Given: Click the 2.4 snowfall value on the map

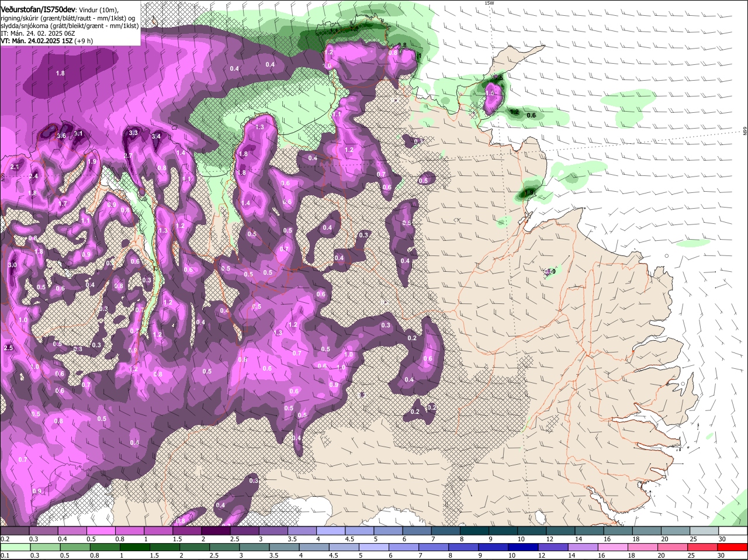Looking at the screenshot, I should (x=33, y=176).
